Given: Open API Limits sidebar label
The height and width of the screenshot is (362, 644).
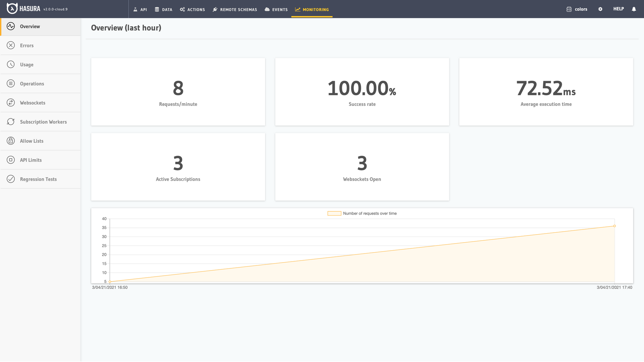Looking at the screenshot, I should 31,160.
